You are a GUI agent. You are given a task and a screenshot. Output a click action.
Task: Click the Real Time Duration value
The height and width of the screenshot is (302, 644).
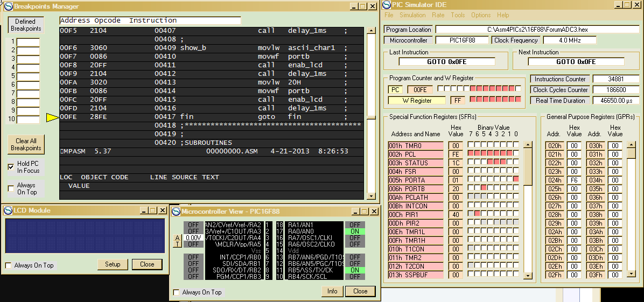615,100
